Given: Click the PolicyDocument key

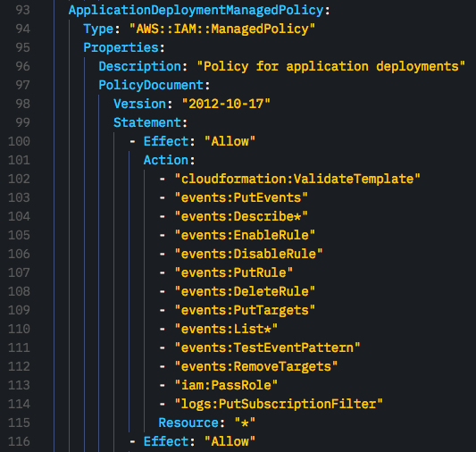Looking at the screenshot, I should [151, 85].
